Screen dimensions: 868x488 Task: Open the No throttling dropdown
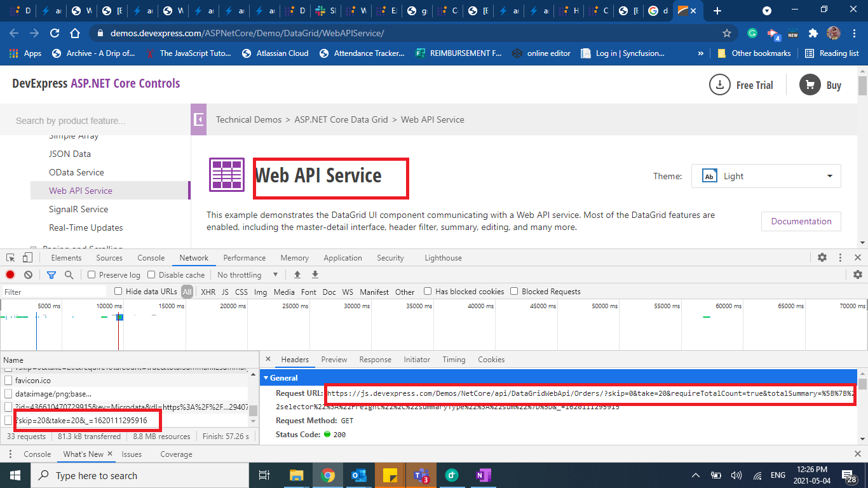(248, 274)
